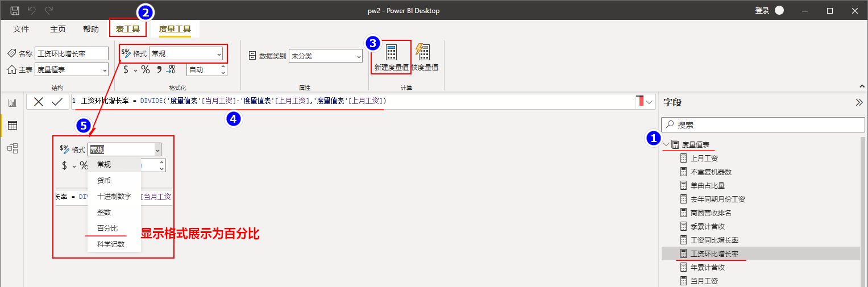Open the 帮助 ribbon tab
Image resolution: width=868 pixels, height=287 pixels.
click(x=90, y=29)
